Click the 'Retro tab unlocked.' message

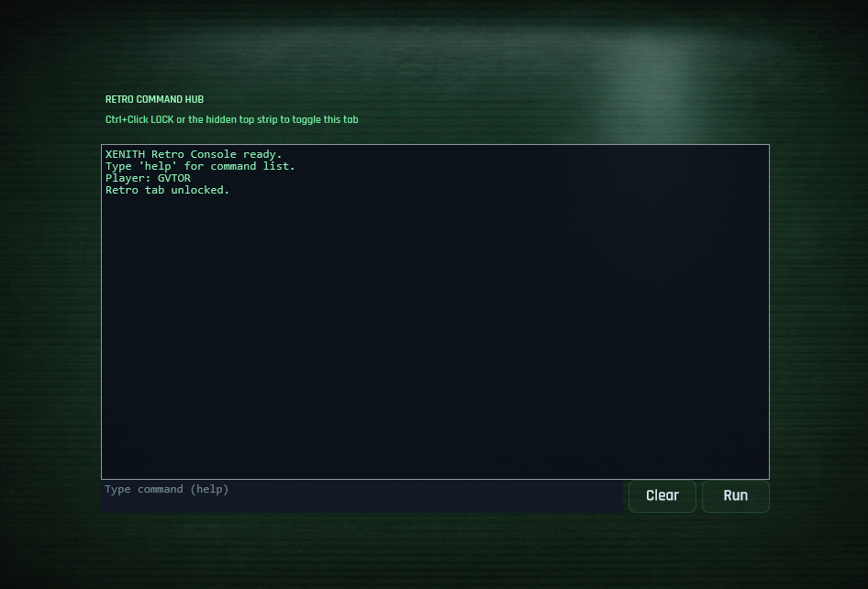[167, 190]
